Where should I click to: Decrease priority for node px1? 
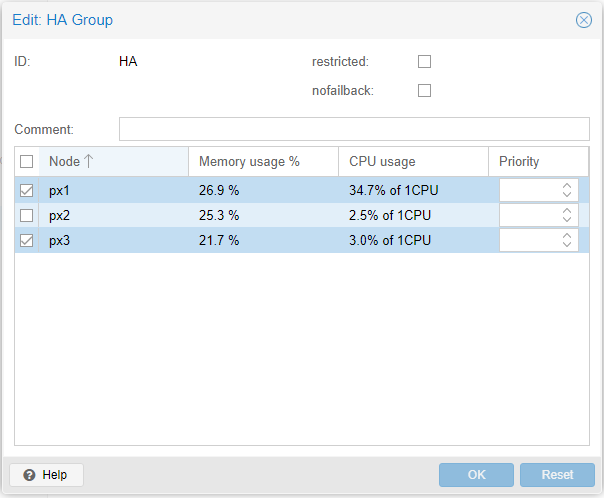pyautogui.click(x=567, y=195)
